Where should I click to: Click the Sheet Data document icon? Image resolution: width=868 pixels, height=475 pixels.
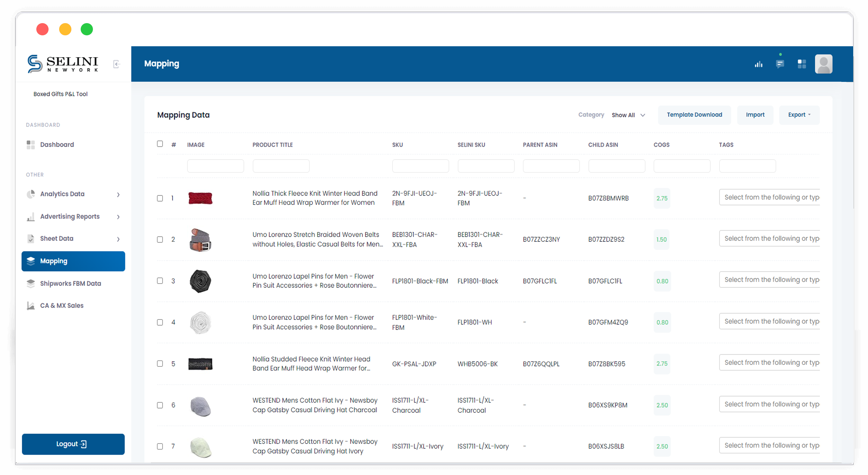(31, 239)
